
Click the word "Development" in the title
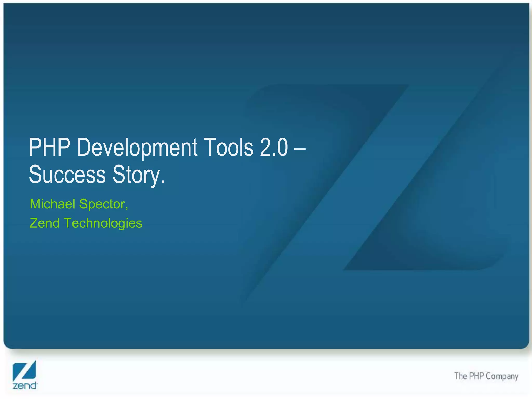tap(137, 147)
